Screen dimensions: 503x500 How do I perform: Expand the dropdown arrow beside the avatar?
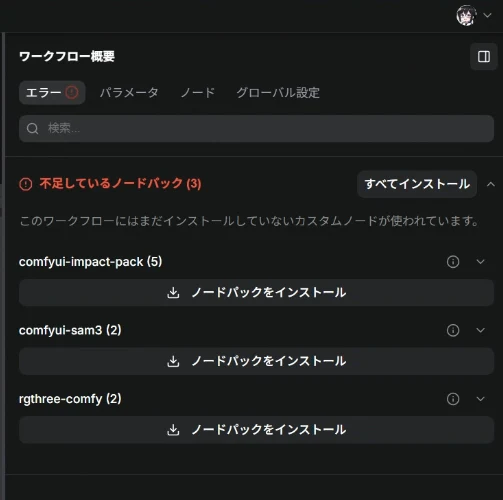click(487, 15)
